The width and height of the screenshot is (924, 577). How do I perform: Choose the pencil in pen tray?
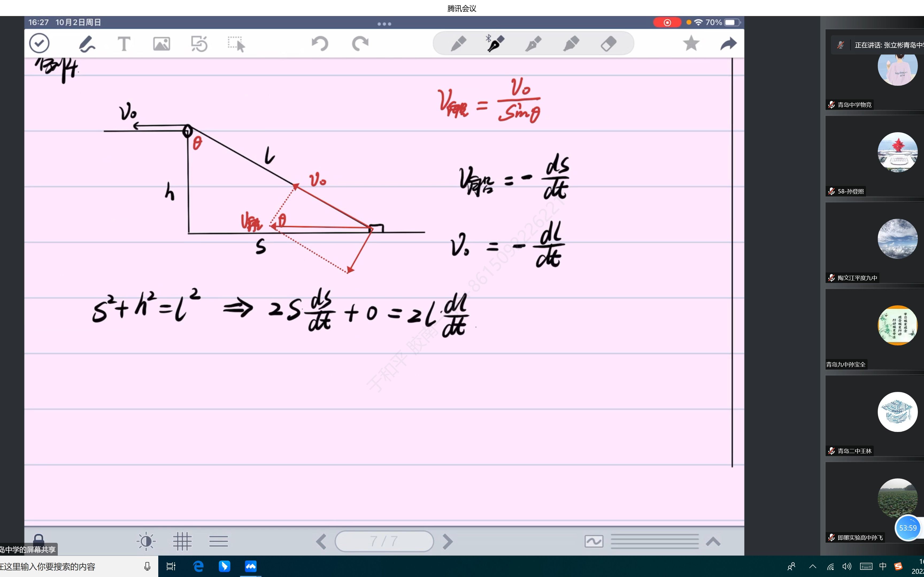[x=459, y=44]
